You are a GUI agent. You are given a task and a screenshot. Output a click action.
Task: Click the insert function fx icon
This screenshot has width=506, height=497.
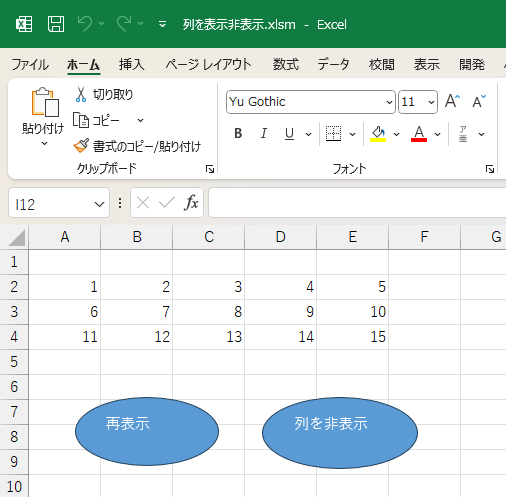click(191, 203)
